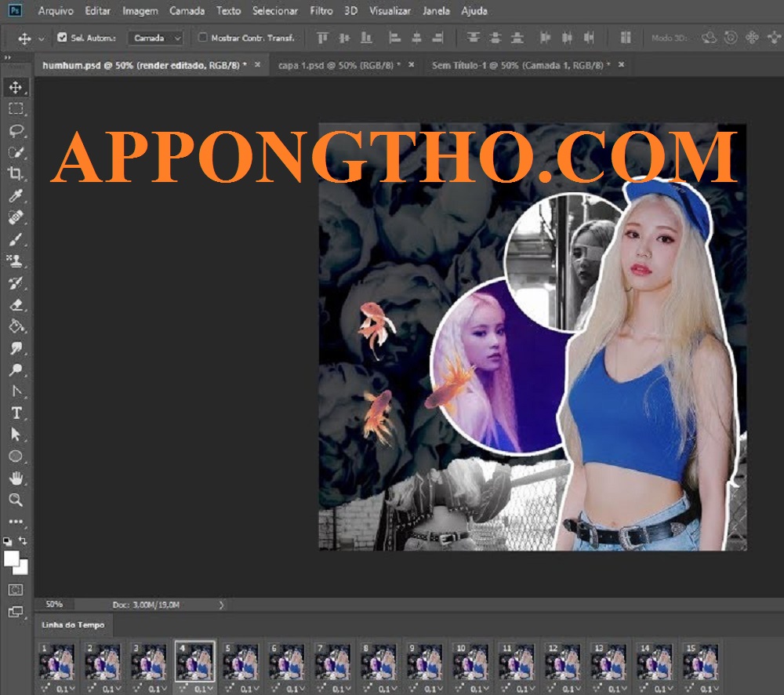Enable Mostrar Contr. Transf. checkbox
Image resolution: width=784 pixels, height=695 pixels.
pyautogui.click(x=202, y=37)
